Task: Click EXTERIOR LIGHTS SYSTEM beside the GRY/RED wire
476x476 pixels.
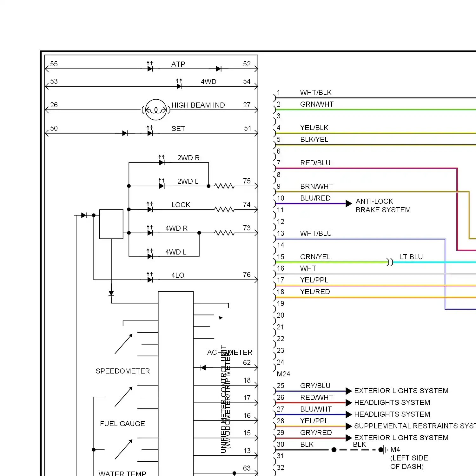Action: [x=401, y=438]
